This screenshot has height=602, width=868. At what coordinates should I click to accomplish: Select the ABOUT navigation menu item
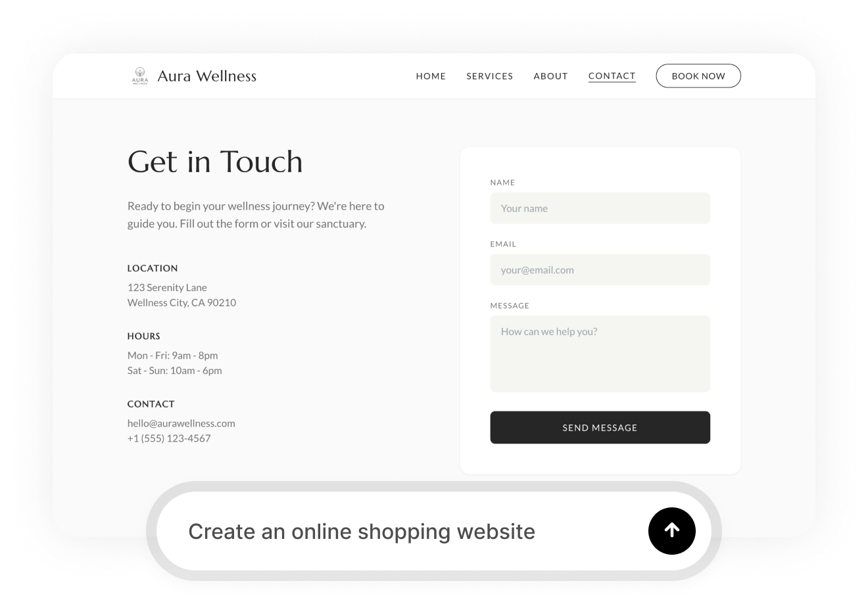tap(550, 76)
